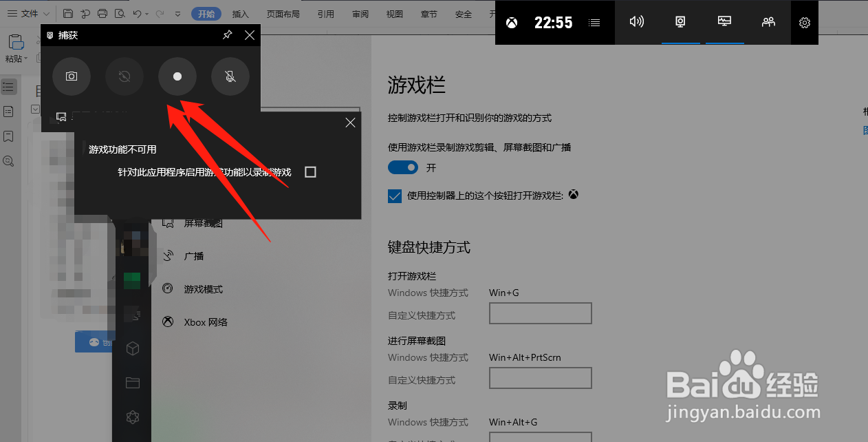Click the folder icon in dark sidebar
The image size is (868, 442).
[133, 383]
